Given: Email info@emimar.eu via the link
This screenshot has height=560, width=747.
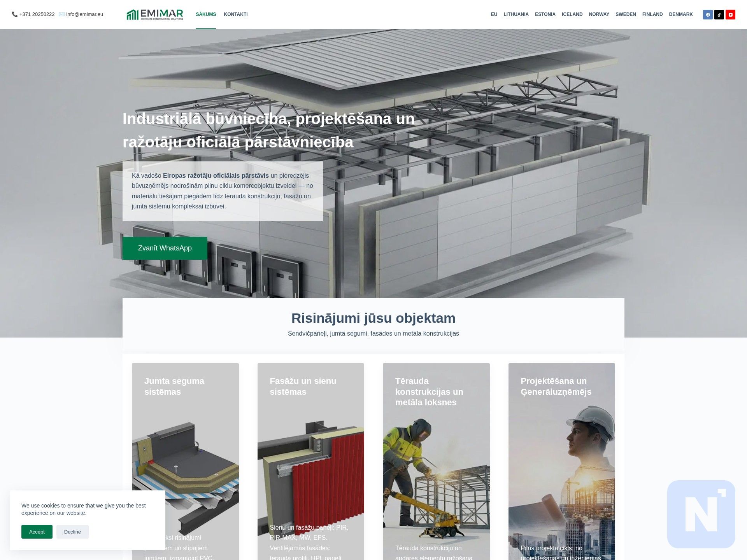Looking at the screenshot, I should (84, 14).
